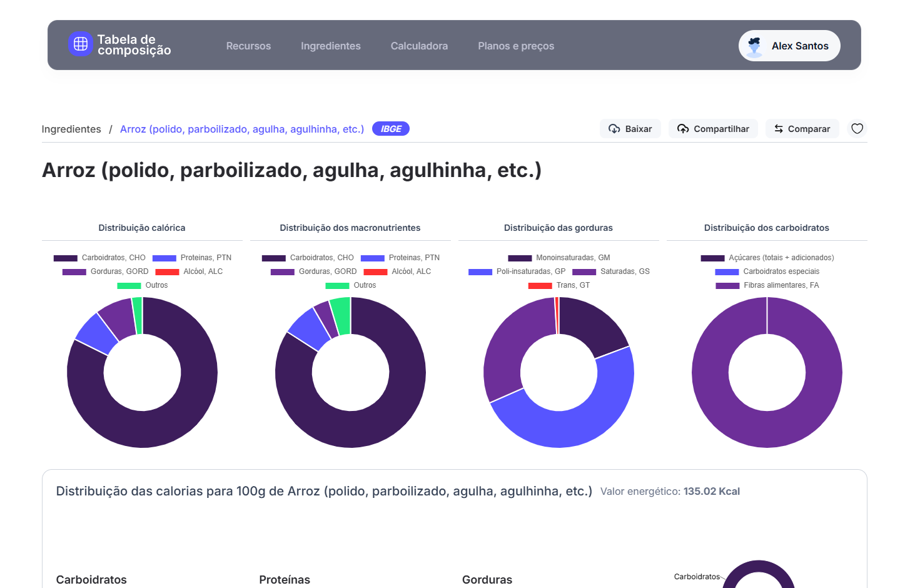The width and height of the screenshot is (915, 588).
Task: Open Alex Santos profile button
Action: tap(789, 46)
